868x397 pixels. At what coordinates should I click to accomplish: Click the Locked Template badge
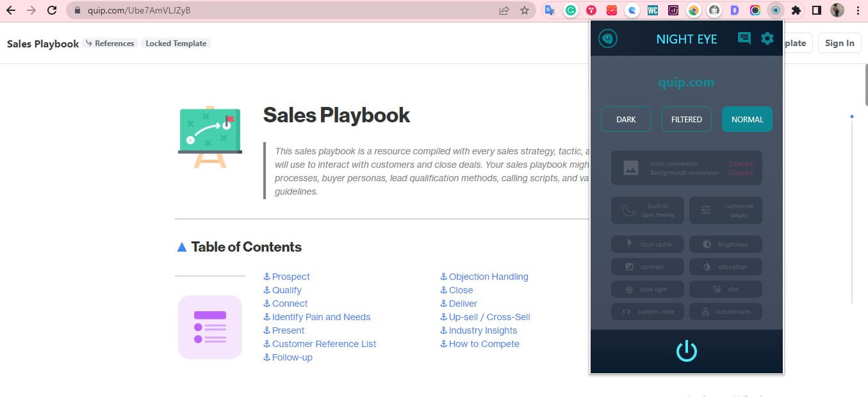click(176, 44)
